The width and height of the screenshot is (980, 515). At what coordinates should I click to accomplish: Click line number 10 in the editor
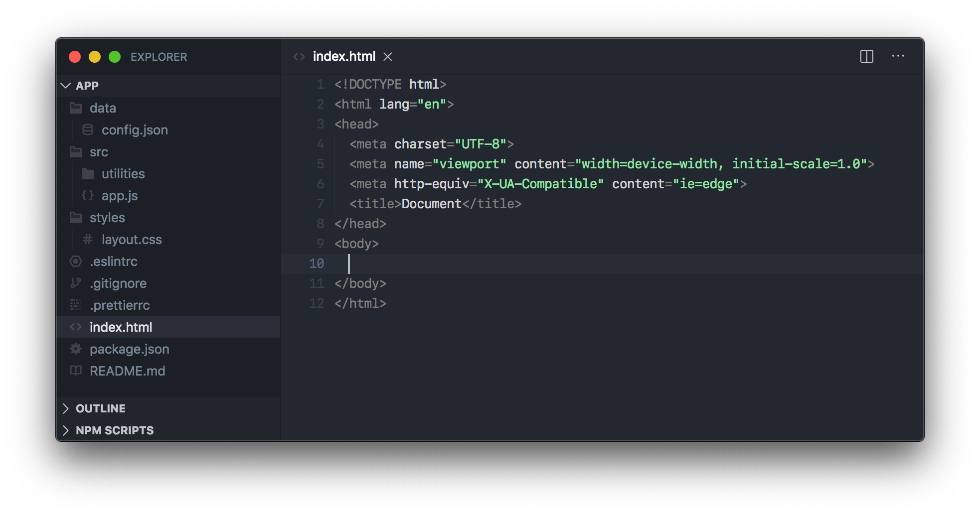point(316,263)
